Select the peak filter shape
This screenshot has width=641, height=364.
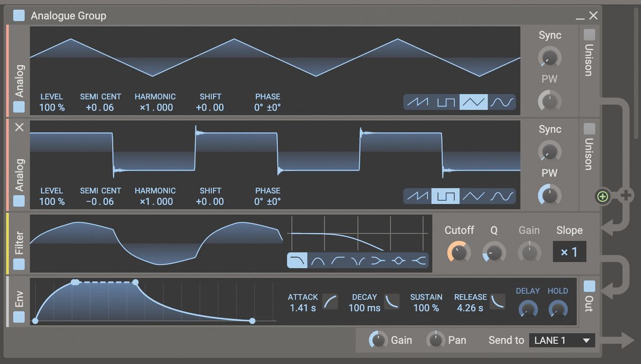point(398,260)
